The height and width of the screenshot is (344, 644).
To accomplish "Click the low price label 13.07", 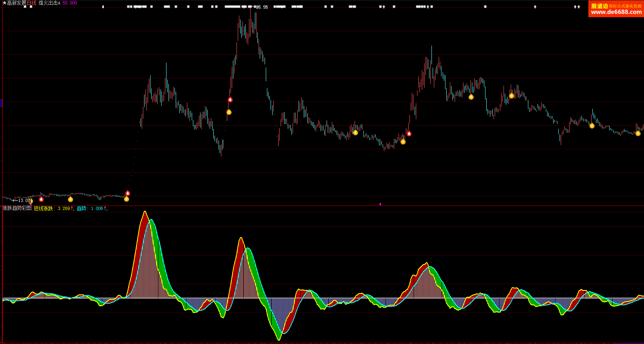I will [x=24, y=200].
